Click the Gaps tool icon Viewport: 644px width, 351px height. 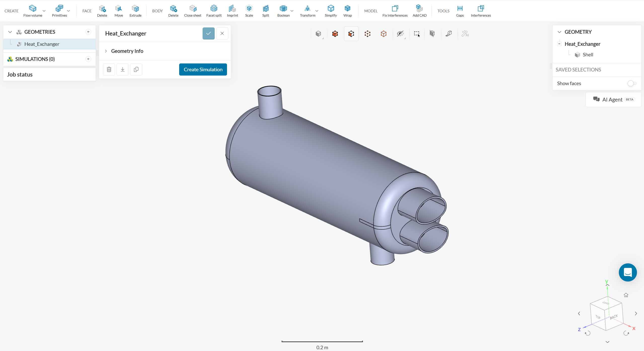click(460, 9)
